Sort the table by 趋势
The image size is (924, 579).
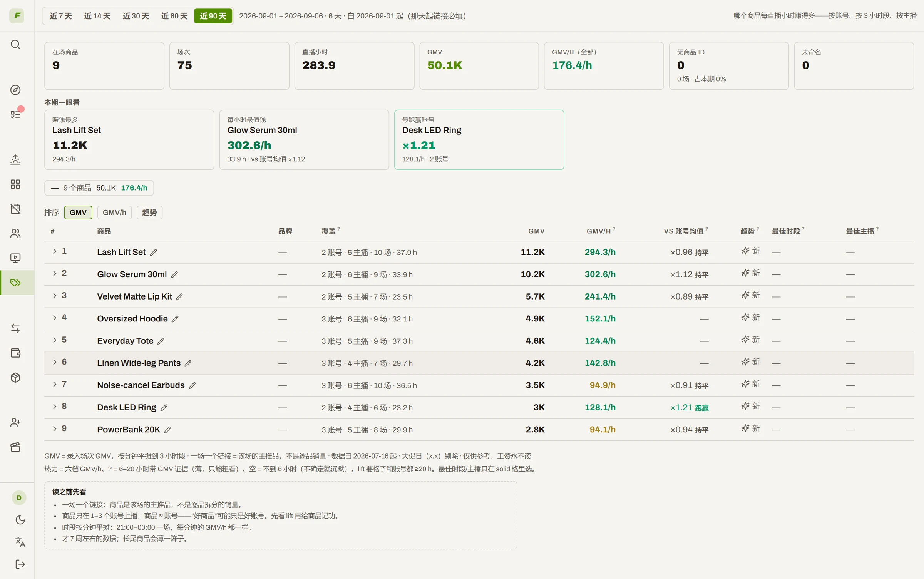click(x=149, y=213)
